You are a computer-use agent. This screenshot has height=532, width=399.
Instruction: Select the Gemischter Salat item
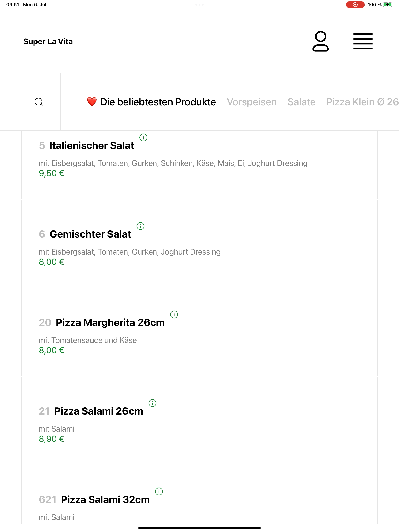click(x=199, y=244)
